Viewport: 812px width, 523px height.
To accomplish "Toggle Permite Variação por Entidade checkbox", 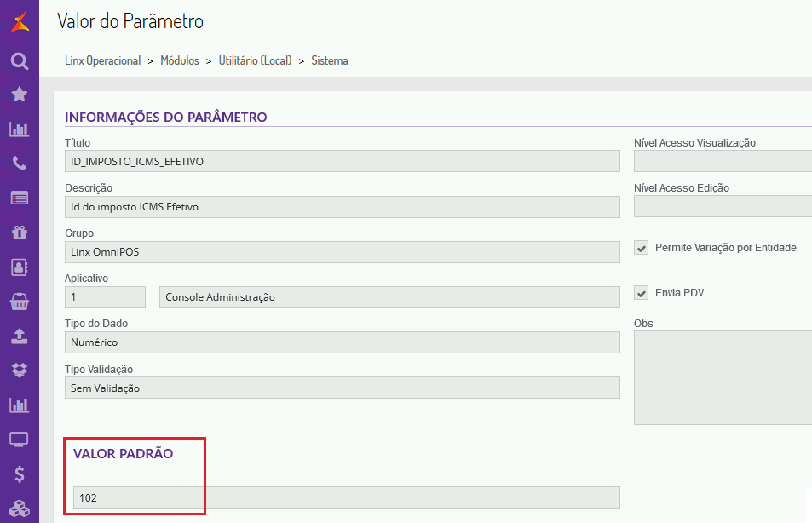I will coord(642,248).
